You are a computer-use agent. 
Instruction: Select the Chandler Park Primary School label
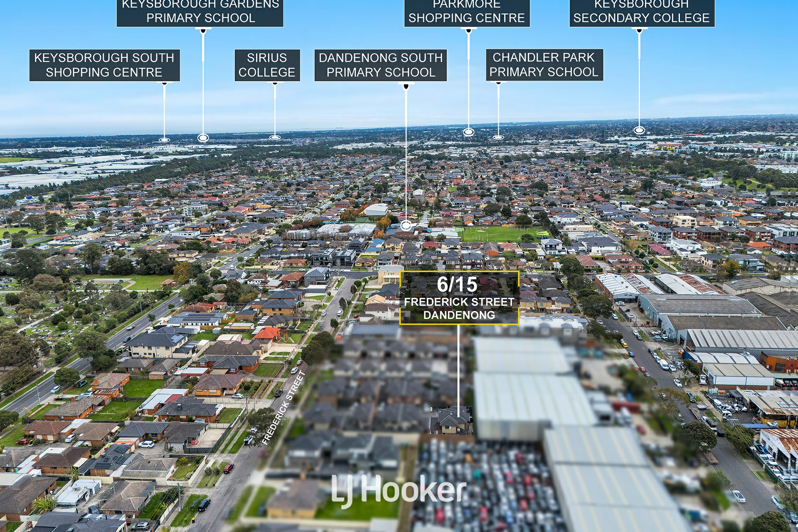[x=544, y=65]
